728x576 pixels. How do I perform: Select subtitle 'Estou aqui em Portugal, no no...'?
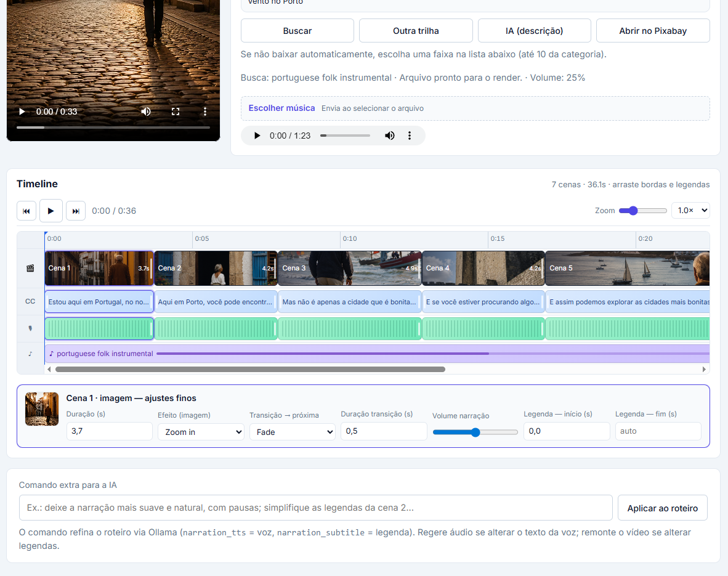tap(99, 301)
